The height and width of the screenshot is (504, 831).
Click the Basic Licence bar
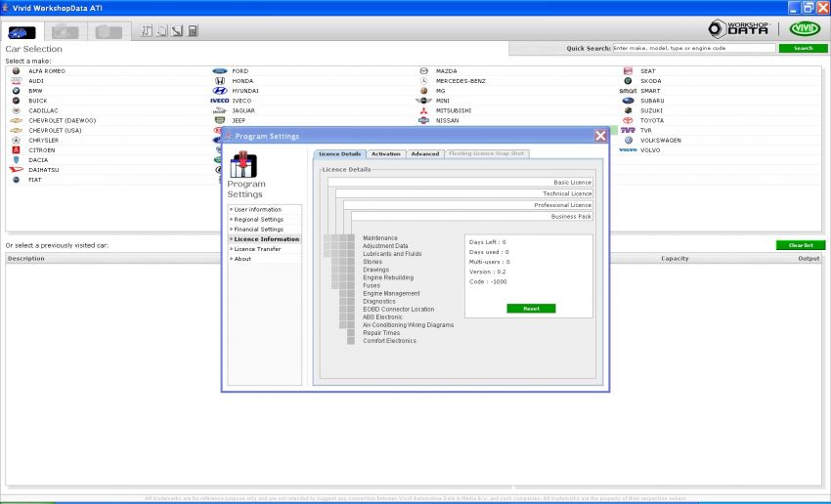click(x=460, y=182)
